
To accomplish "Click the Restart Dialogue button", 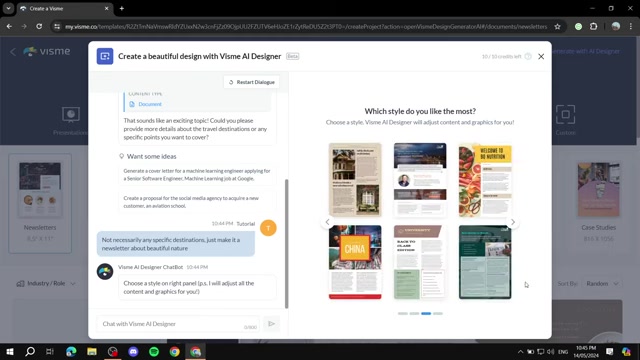I will point(251,82).
